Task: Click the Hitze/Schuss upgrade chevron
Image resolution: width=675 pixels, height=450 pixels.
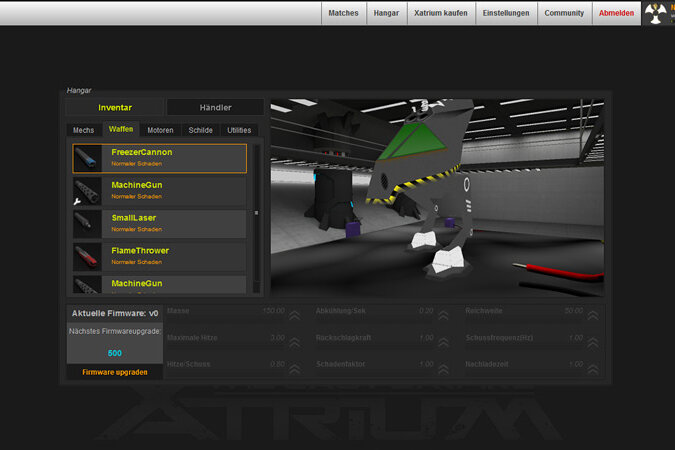Action: [x=295, y=369]
